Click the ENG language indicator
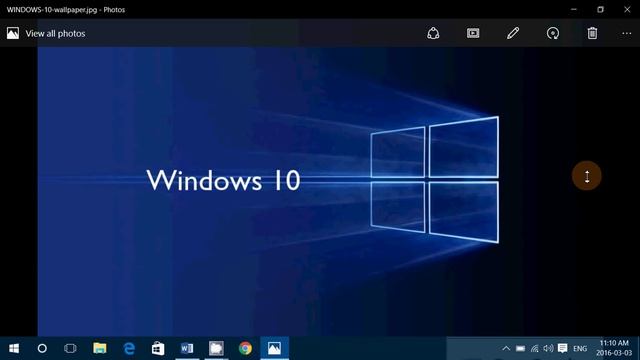The width and height of the screenshot is (640, 360). (580, 349)
